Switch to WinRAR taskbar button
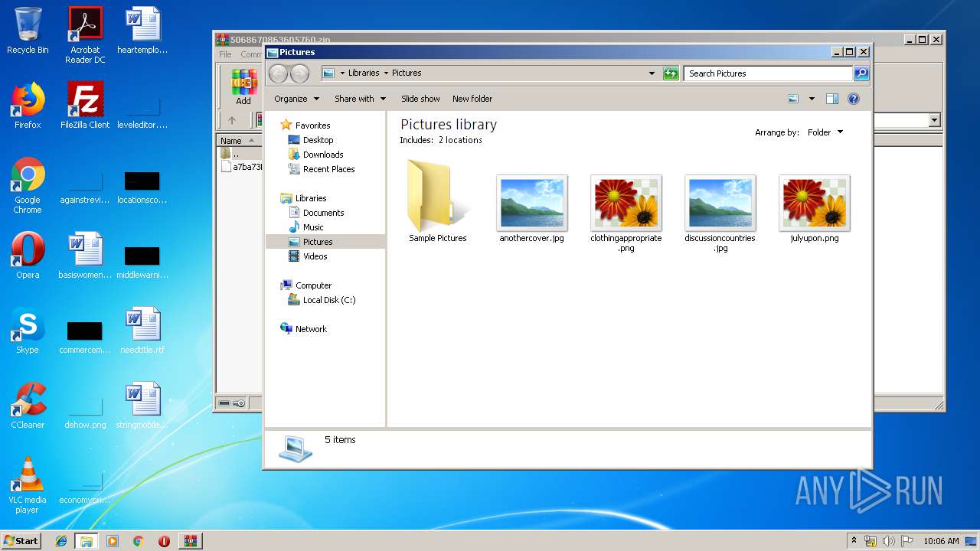 [x=190, y=541]
